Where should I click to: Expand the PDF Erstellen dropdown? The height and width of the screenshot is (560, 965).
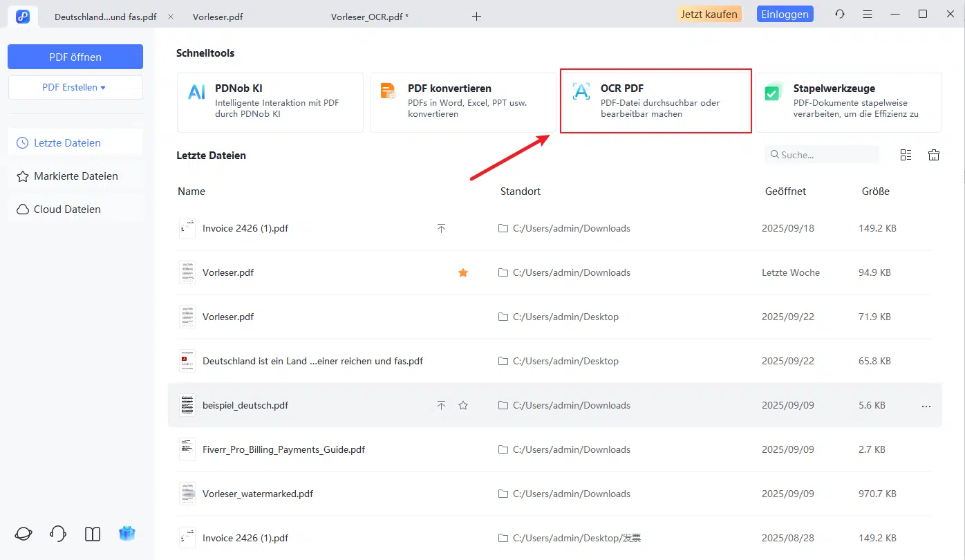click(x=75, y=88)
